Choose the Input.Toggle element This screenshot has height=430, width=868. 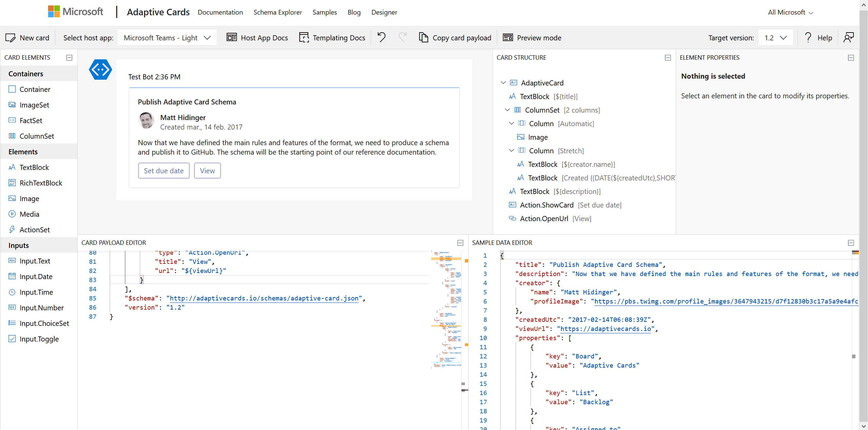pyautogui.click(x=39, y=339)
